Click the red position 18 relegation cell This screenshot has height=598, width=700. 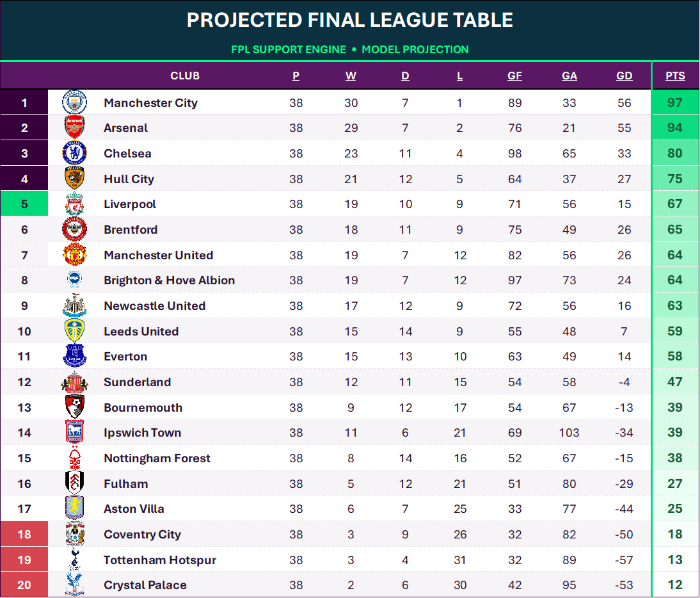coord(24,534)
